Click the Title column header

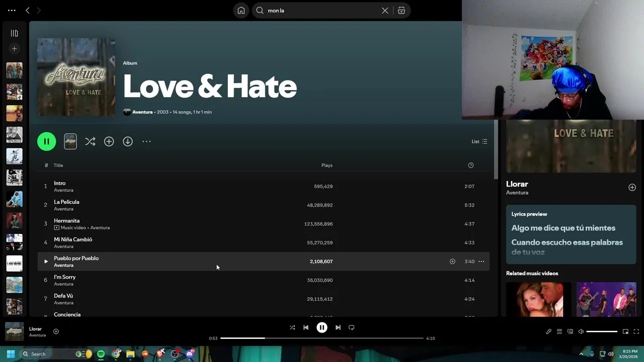point(58,165)
